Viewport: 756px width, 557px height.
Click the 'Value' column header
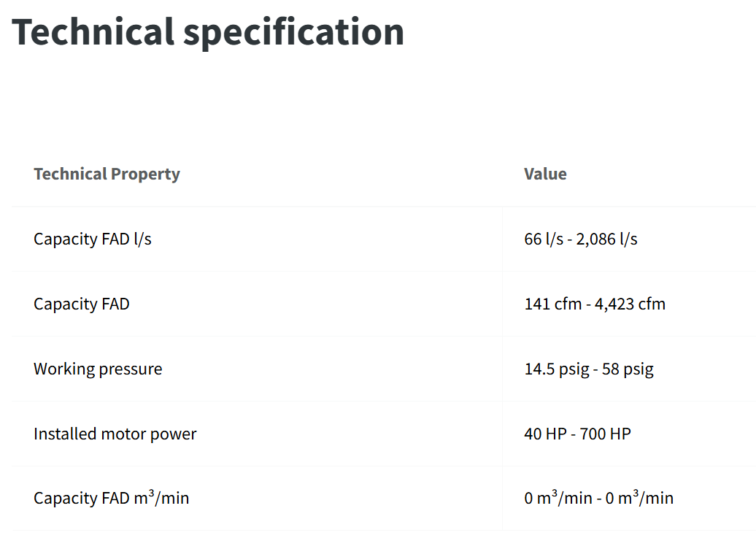click(545, 174)
